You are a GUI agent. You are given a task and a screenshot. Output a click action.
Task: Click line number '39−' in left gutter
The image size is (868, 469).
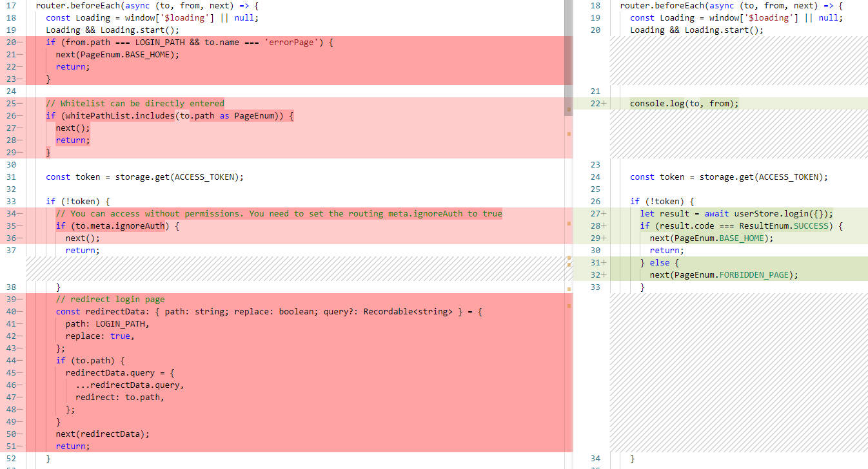[x=13, y=299]
